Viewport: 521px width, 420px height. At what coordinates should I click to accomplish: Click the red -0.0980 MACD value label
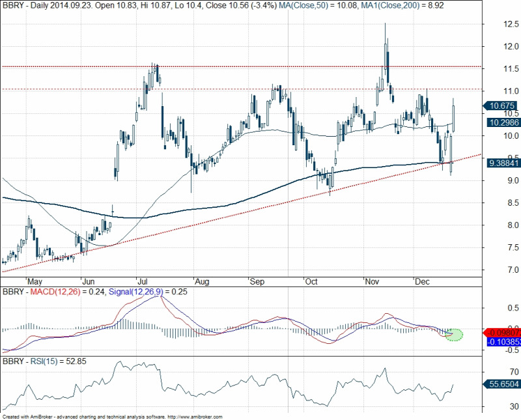pos(503,332)
